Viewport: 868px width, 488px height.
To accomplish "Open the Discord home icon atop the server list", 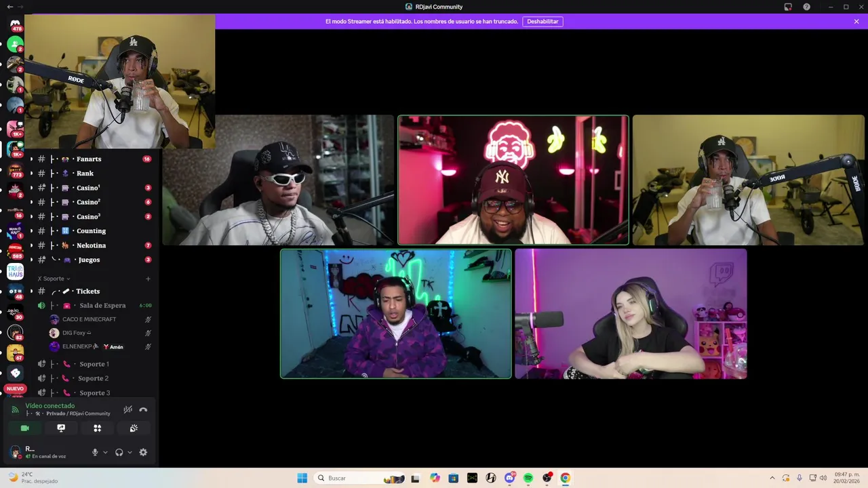I will 15,25.
